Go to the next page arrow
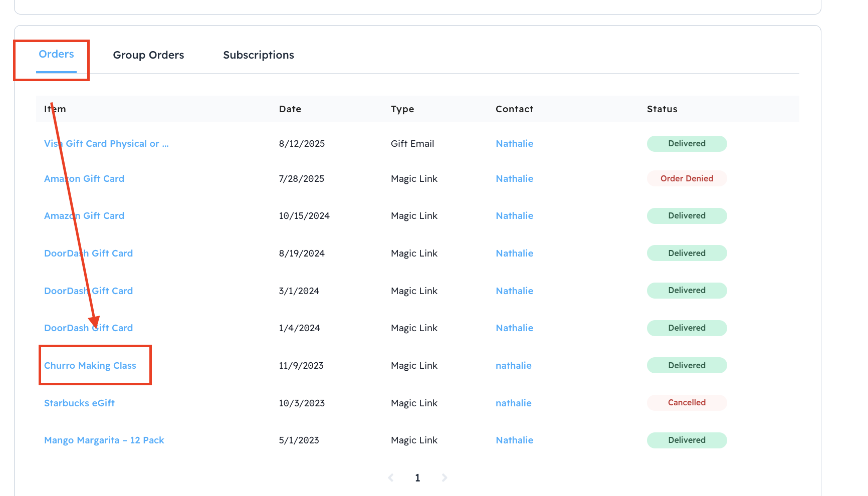This screenshot has width=868, height=496. (x=444, y=478)
